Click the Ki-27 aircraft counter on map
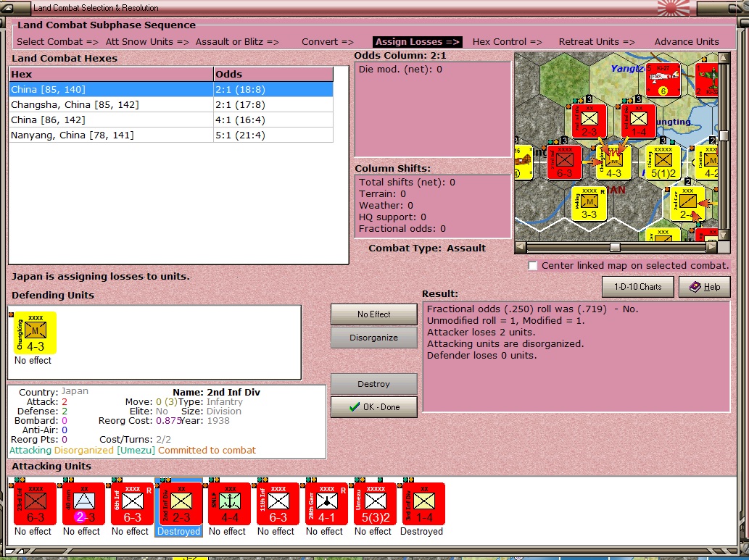 [663, 80]
